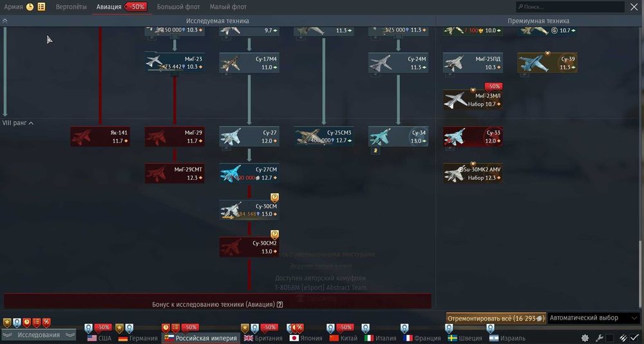This screenshot has width=644, height=344.
Task: Select the Су-25СМ3 aircraft card
Action: pos(324,137)
